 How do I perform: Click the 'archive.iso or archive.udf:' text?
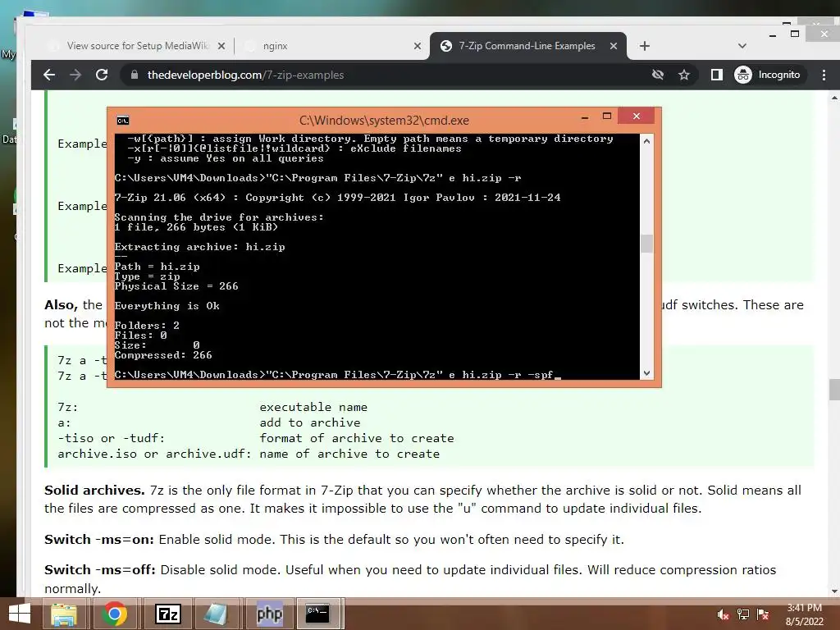coord(154,454)
